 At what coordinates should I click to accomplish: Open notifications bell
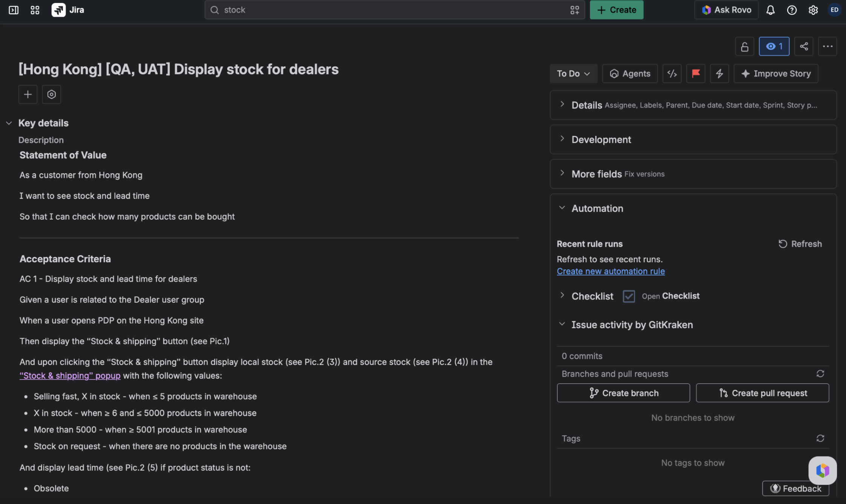point(771,10)
